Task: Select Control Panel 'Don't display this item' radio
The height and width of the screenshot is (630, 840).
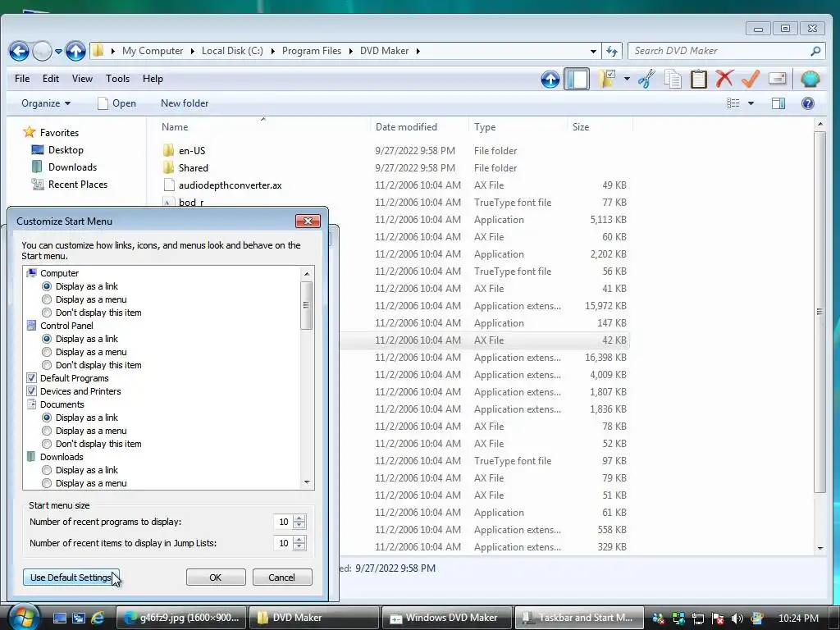Action: point(47,365)
